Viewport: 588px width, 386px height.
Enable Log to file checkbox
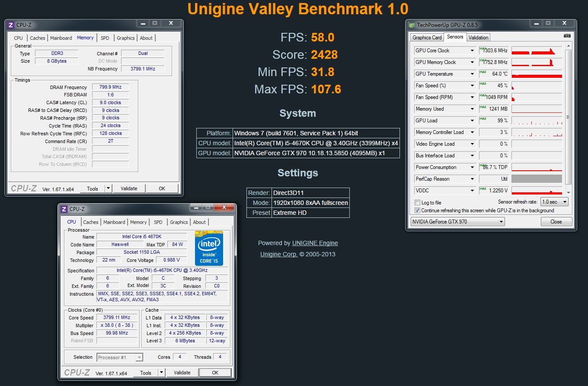(x=417, y=202)
